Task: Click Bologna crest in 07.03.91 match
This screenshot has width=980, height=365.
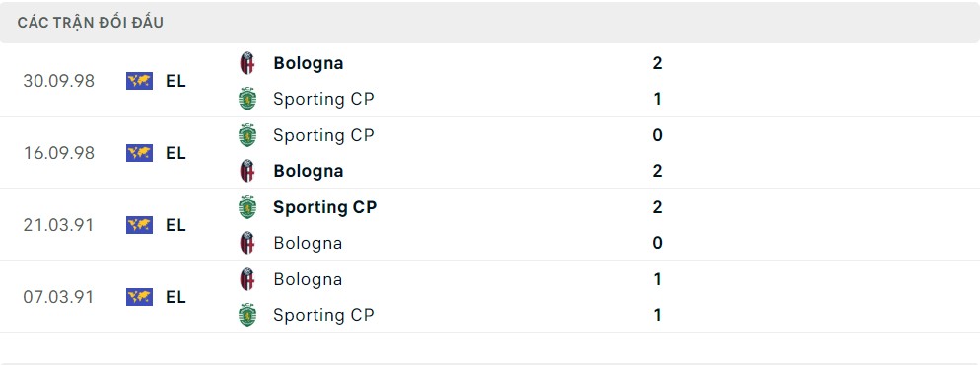Action: [x=247, y=279]
